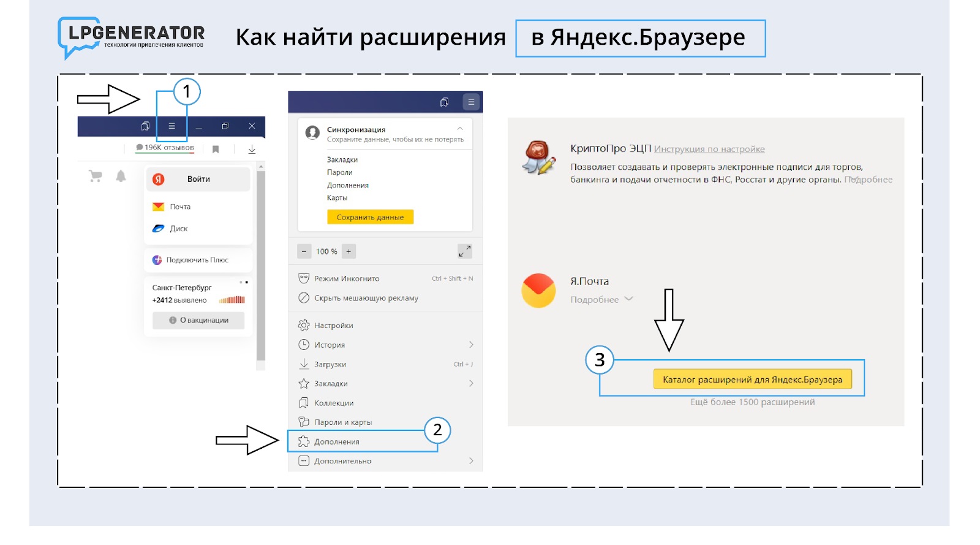Open Каталог расширений для Яндекс.Браузера button
Viewport: 980px width, 545px height.
point(752,379)
